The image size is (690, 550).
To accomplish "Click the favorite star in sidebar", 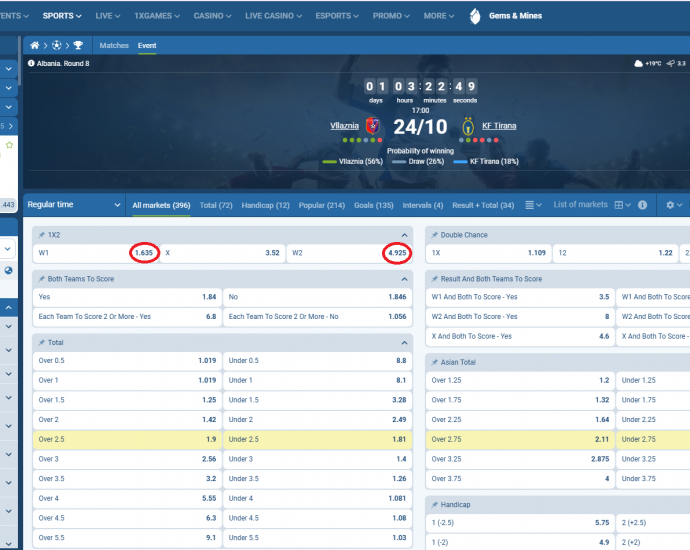I will (x=9, y=145).
